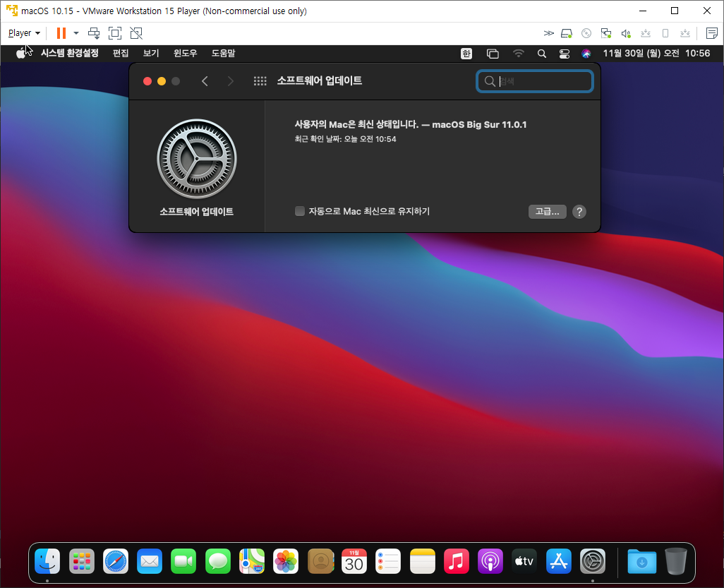Open the 윈도우 menu
This screenshot has width=724, height=588.
click(185, 53)
